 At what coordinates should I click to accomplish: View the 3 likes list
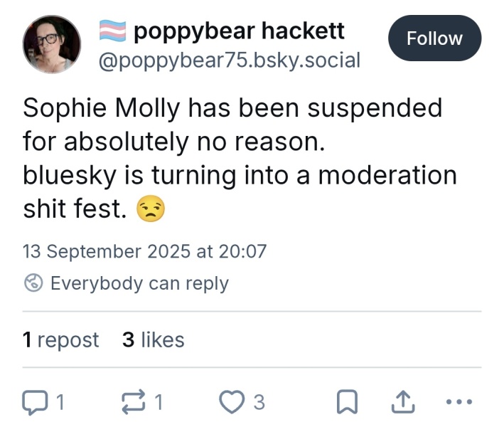pyautogui.click(x=153, y=340)
